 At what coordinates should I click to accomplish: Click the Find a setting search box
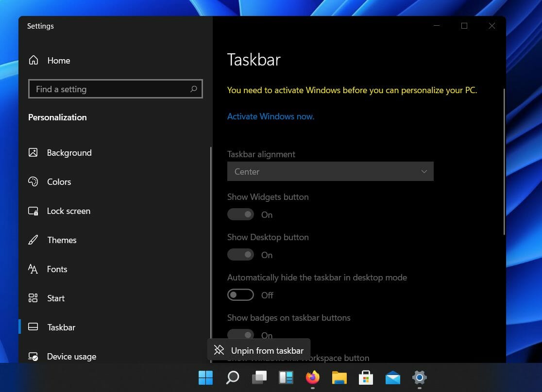tap(115, 89)
